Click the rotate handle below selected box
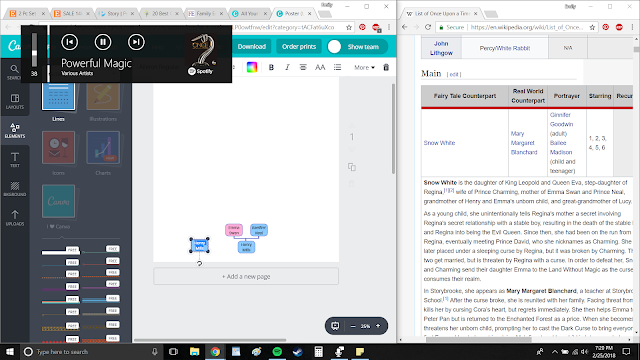The height and width of the screenshot is (360, 640). [x=199, y=263]
